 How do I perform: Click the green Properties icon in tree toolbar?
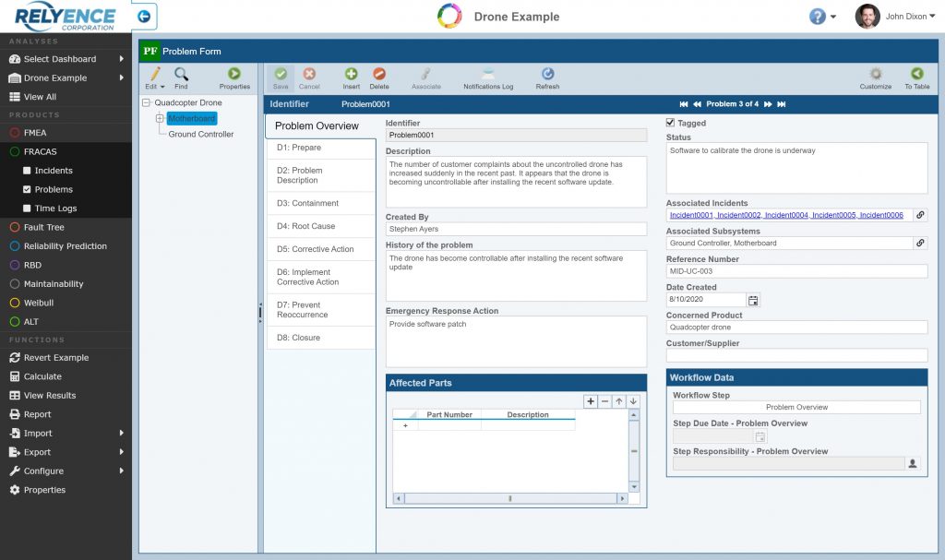(234, 75)
